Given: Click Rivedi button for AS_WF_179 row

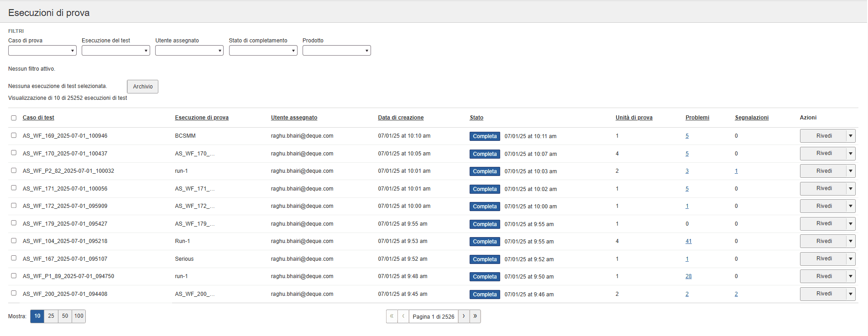Looking at the screenshot, I should click(823, 224).
